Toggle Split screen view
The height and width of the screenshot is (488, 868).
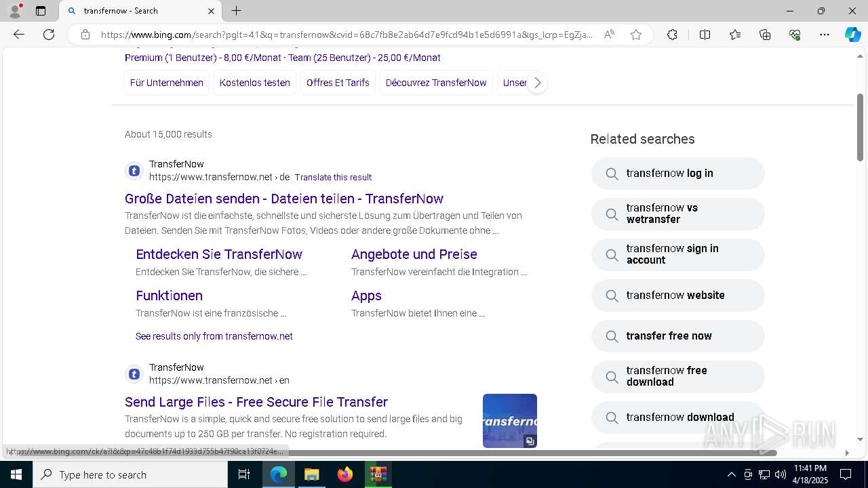(x=705, y=35)
